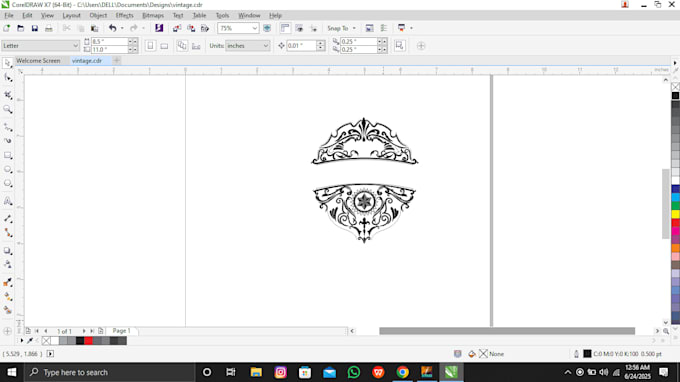Select the Freehand tool
Image resolution: width=680 pixels, height=382 pixels.
tap(7, 127)
